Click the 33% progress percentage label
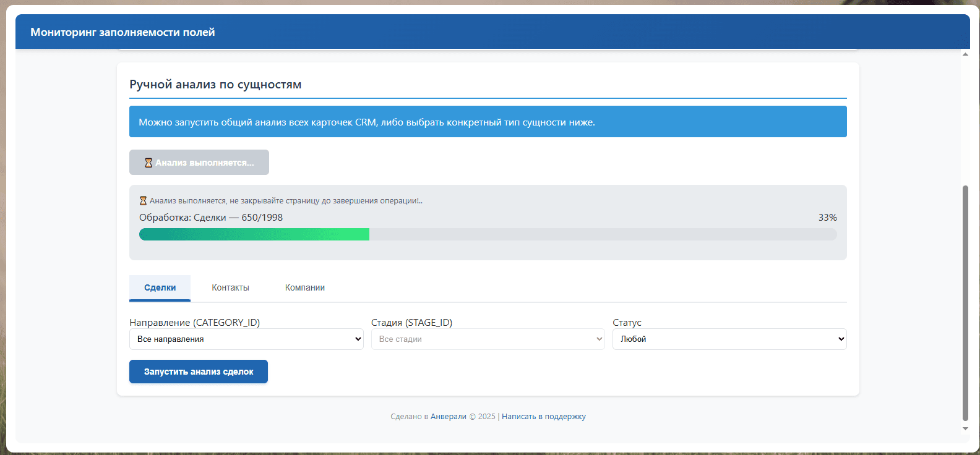This screenshot has height=455, width=980. click(x=828, y=218)
